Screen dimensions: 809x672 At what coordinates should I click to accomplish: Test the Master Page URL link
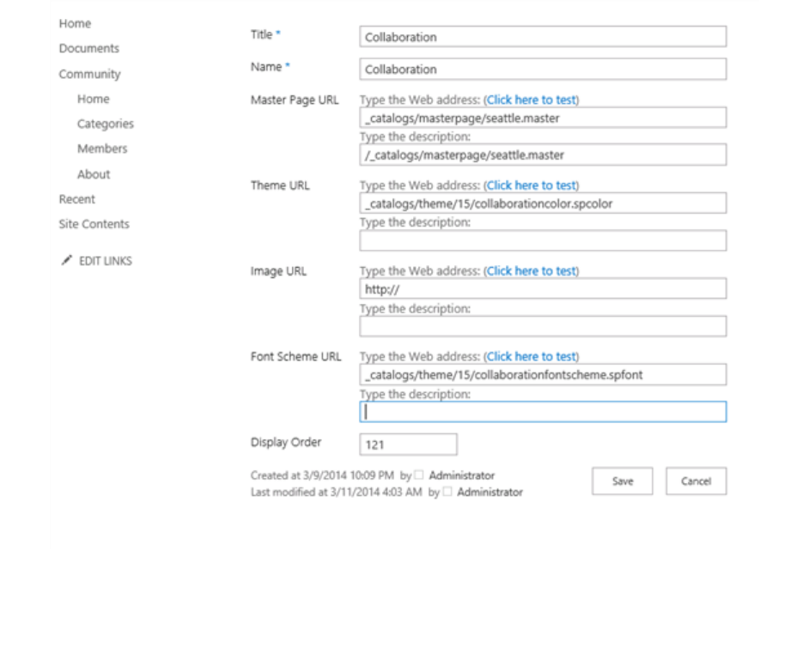click(531, 100)
